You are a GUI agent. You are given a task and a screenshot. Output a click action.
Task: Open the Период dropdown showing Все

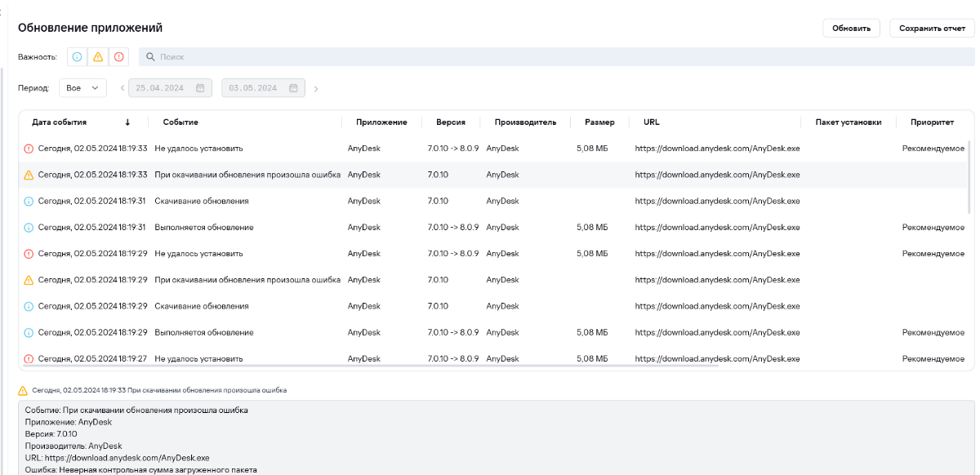point(82,88)
